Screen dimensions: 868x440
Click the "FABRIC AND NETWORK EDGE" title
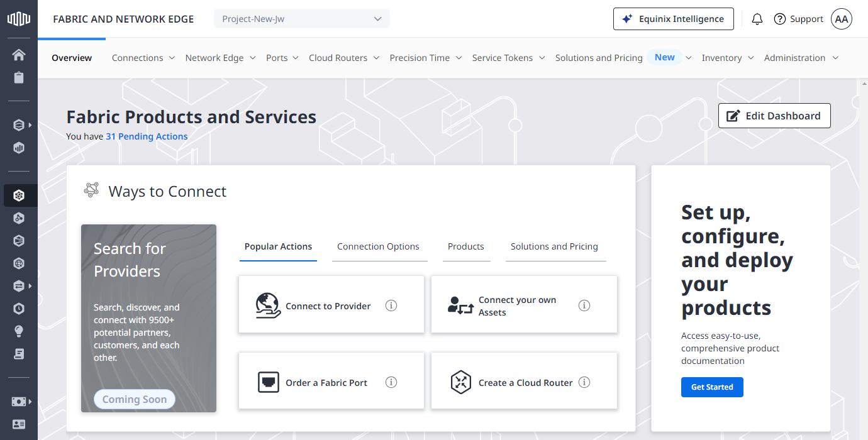tap(123, 19)
